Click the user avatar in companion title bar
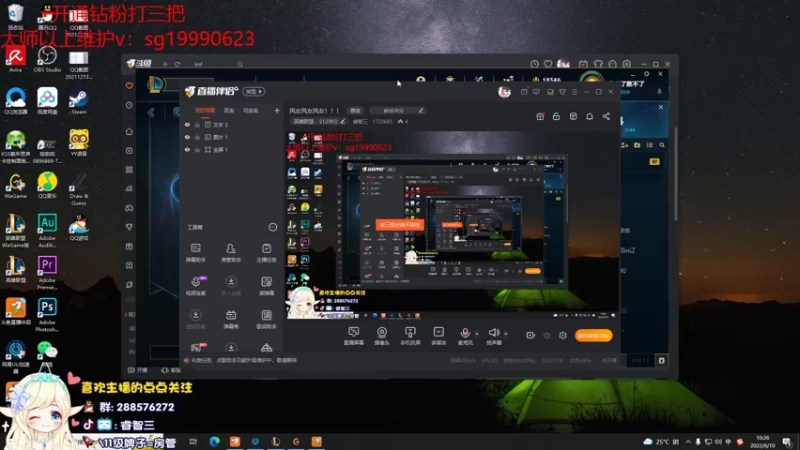 (504, 92)
